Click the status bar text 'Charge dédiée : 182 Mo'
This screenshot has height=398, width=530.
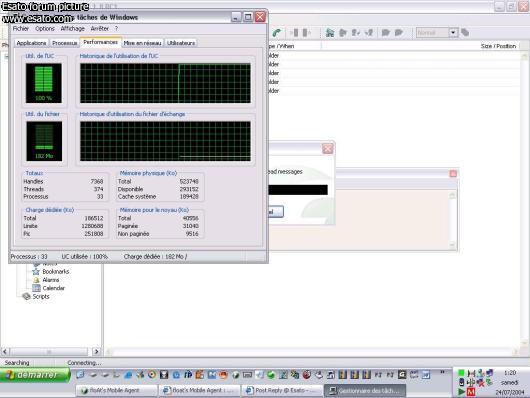point(154,257)
